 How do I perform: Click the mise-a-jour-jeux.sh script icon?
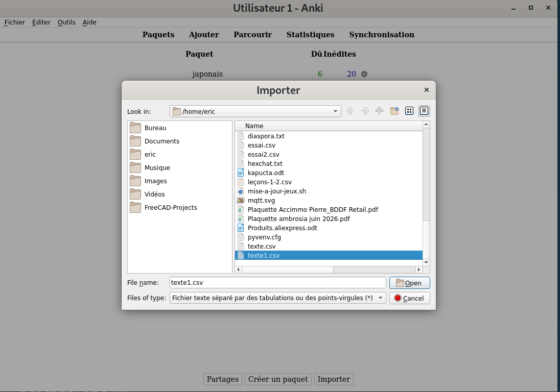coord(241,191)
